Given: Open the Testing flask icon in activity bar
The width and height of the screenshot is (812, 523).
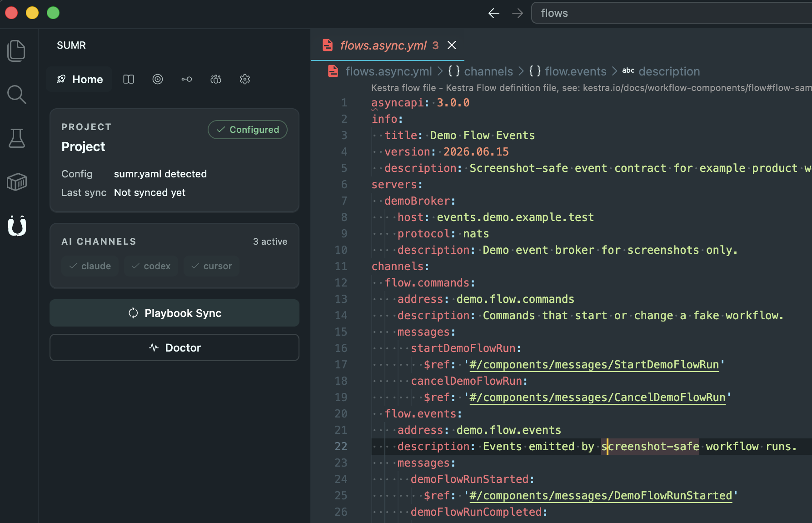Looking at the screenshot, I should [x=17, y=138].
